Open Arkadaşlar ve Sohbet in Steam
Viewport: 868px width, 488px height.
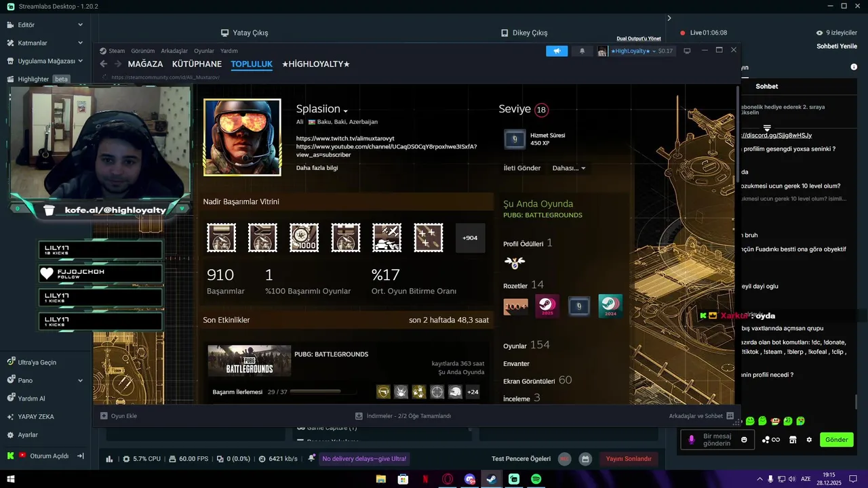701,416
